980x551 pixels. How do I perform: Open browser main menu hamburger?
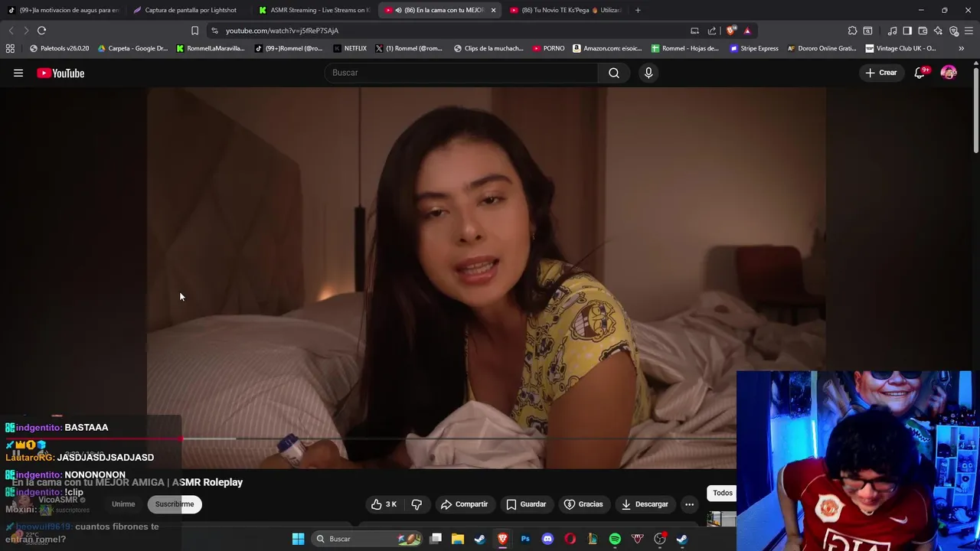tap(969, 31)
